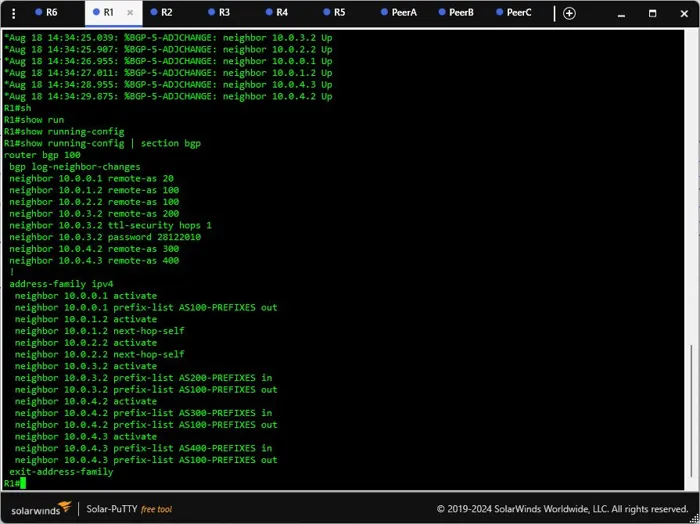The height and width of the screenshot is (524, 700).
Task: Click the blue status dot on PeerA tab
Action: [x=384, y=12]
